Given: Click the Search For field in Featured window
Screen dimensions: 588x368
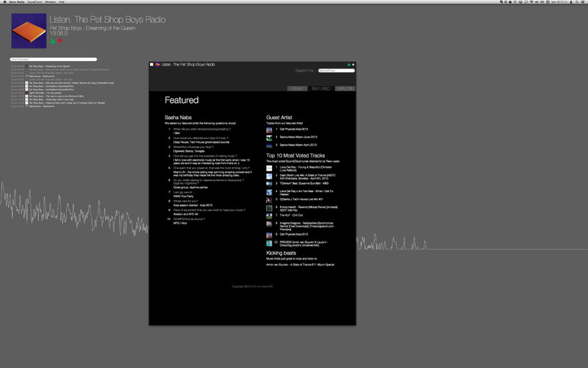Looking at the screenshot, I should click(337, 71).
